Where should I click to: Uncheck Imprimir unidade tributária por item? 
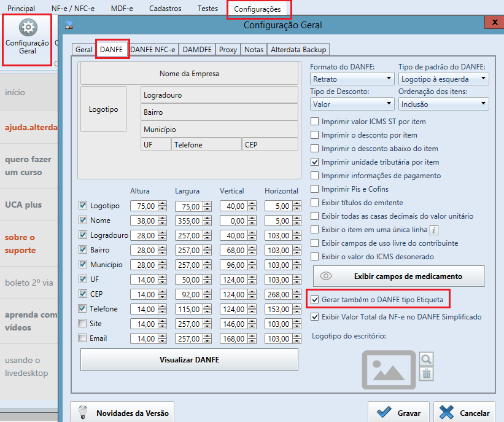click(x=315, y=162)
